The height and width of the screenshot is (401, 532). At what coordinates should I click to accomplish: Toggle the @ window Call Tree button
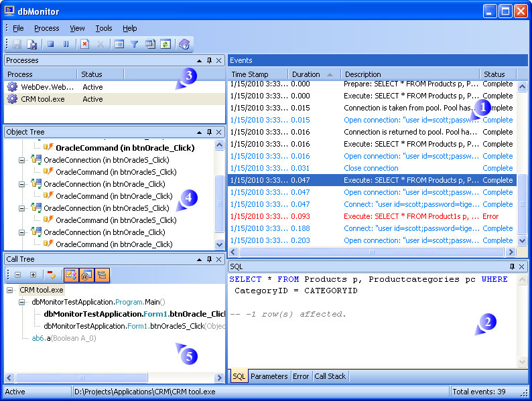(x=86, y=275)
